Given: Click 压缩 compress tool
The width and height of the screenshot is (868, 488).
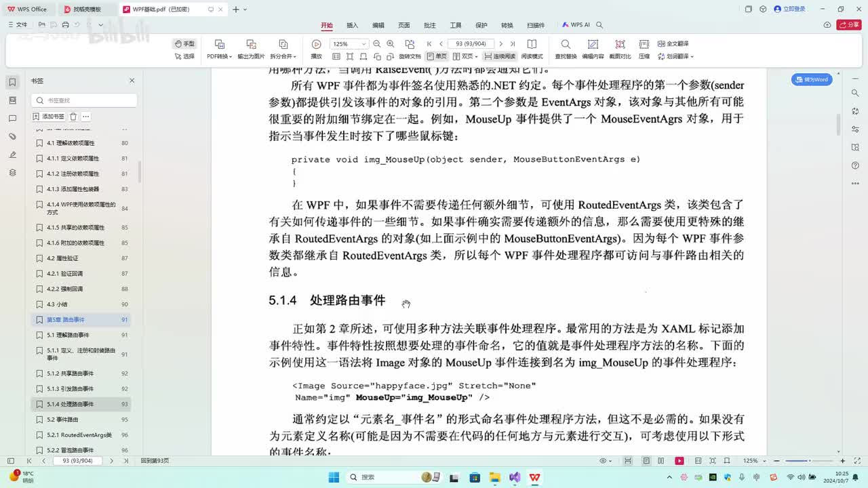Looking at the screenshot, I should point(644,49).
